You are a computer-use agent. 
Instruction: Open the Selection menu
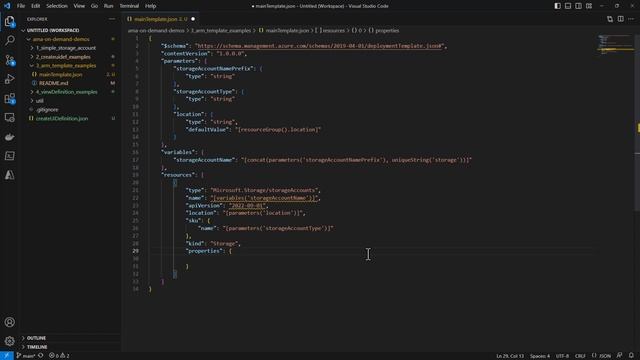coord(57,6)
